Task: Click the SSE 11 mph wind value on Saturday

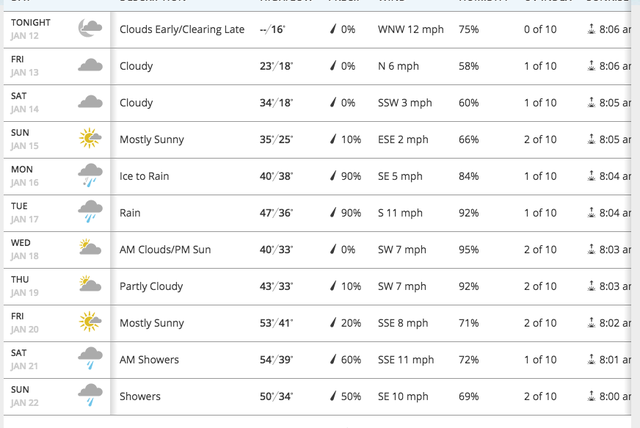Action: tap(406, 360)
